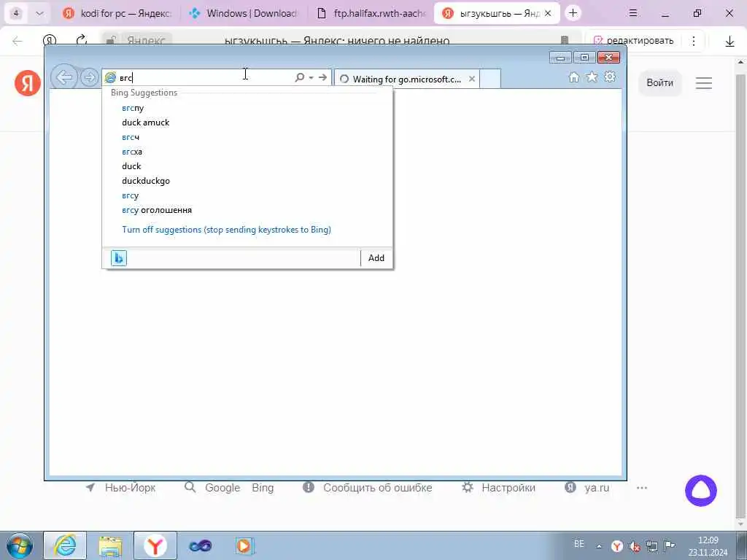Click the Yandex 'Я' home button in toolbar

coord(50,41)
